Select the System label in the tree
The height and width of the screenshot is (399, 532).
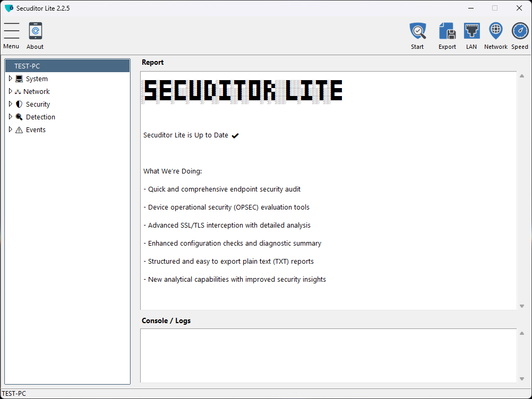37,79
